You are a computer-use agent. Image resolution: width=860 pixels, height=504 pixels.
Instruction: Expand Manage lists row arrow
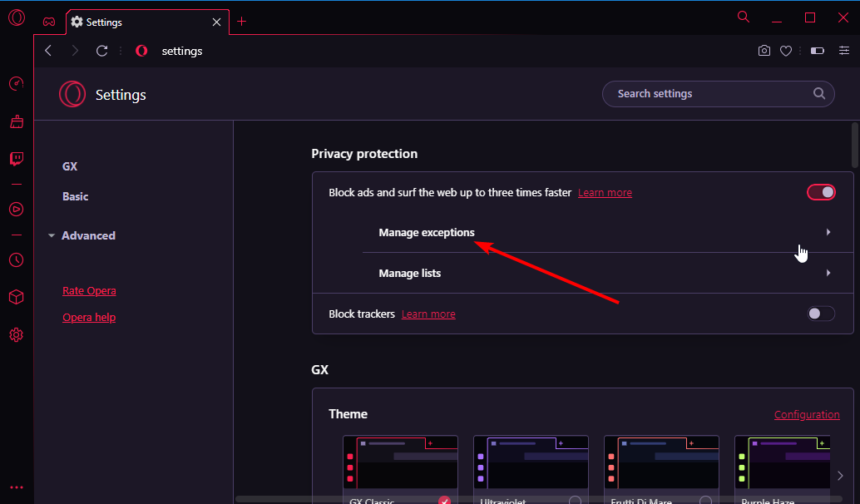(x=828, y=273)
